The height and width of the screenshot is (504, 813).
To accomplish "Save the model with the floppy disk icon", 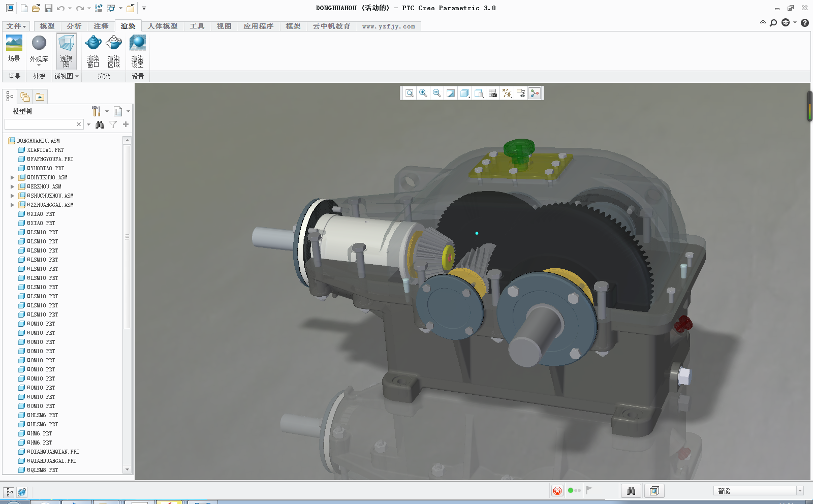I will 48,8.
